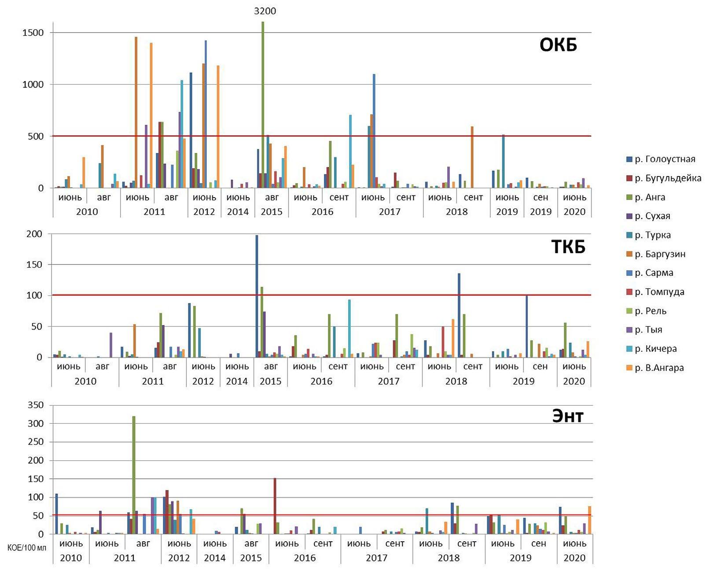
Task: Click the ОКБ chart title
Action: point(558,45)
